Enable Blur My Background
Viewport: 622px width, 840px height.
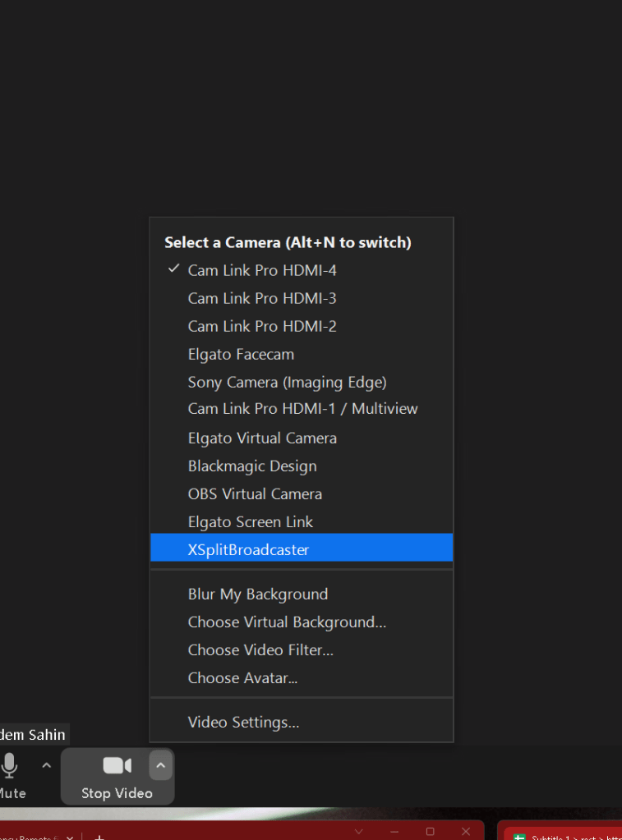pos(302,594)
